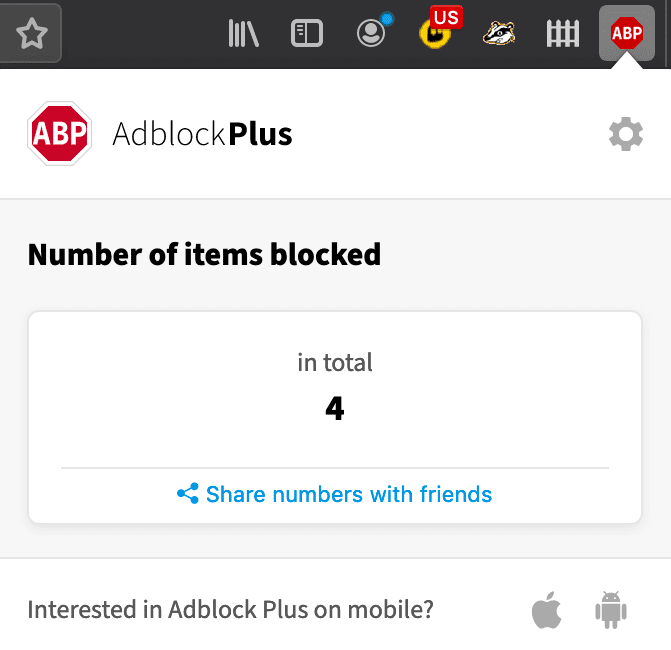671x650 pixels.
Task: Get Adblock Plus for Android
Action: (609, 610)
